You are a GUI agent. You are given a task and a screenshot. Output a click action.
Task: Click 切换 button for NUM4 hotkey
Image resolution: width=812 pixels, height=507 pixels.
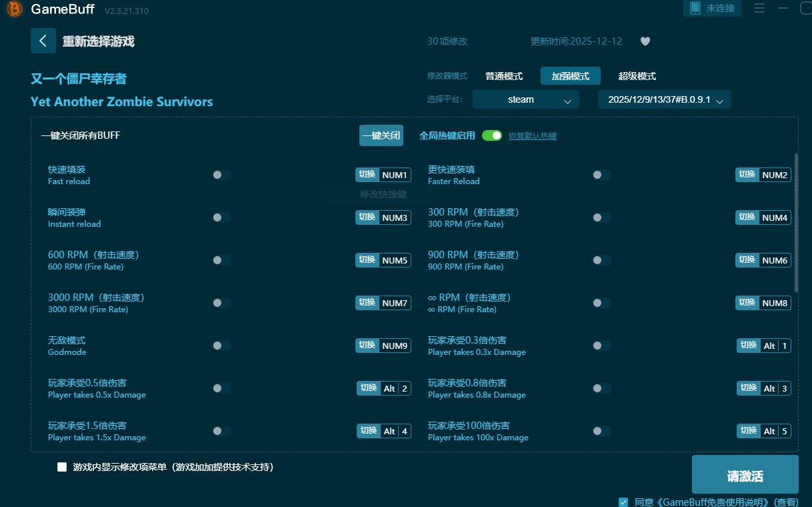pos(747,217)
